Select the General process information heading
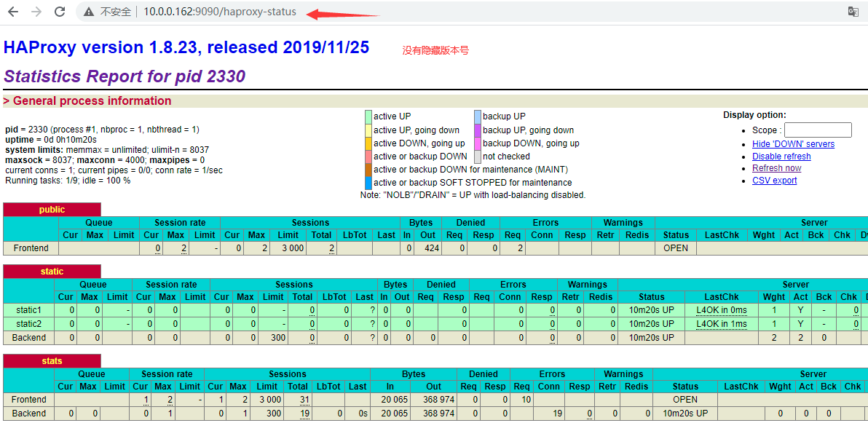Image resolution: width=868 pixels, height=439 pixels. pos(87,100)
